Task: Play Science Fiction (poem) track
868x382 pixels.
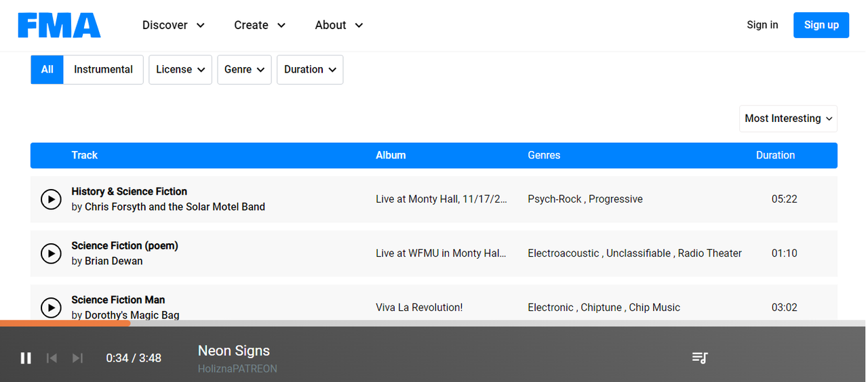Action: click(x=51, y=253)
